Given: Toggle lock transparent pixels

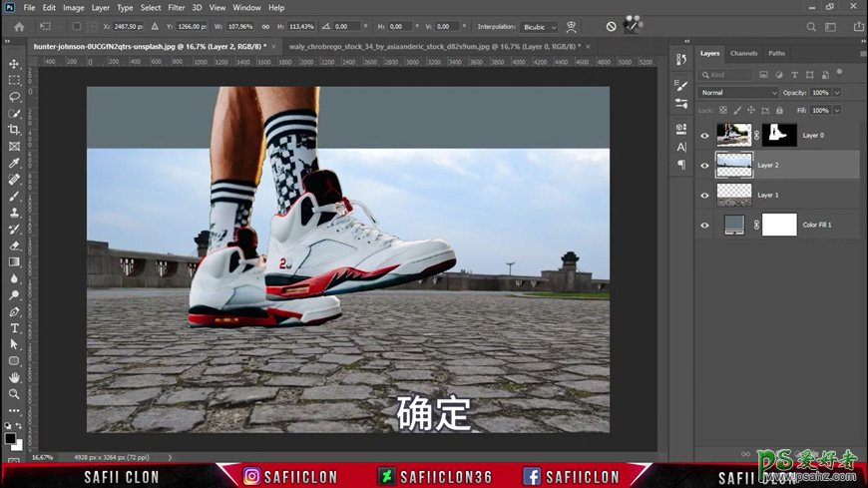Looking at the screenshot, I should coord(723,110).
